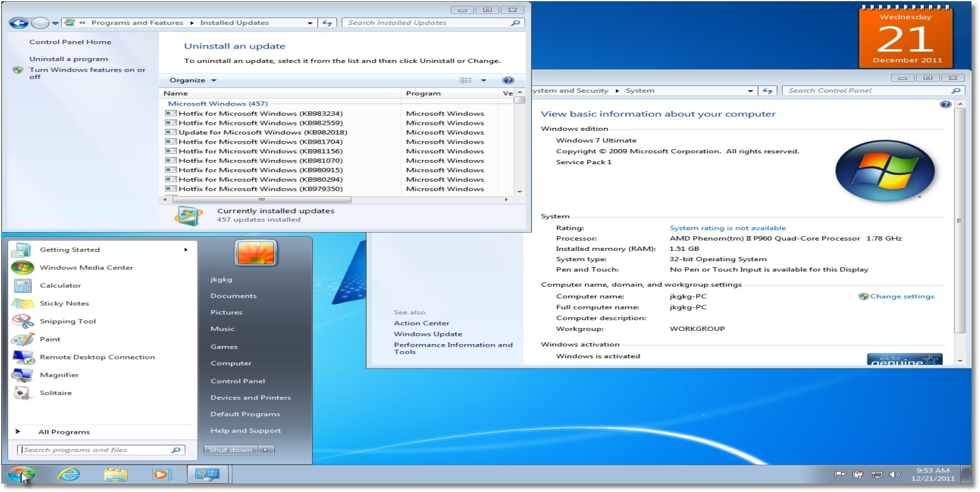Click Back arrow in Installed Updates window

(19, 23)
